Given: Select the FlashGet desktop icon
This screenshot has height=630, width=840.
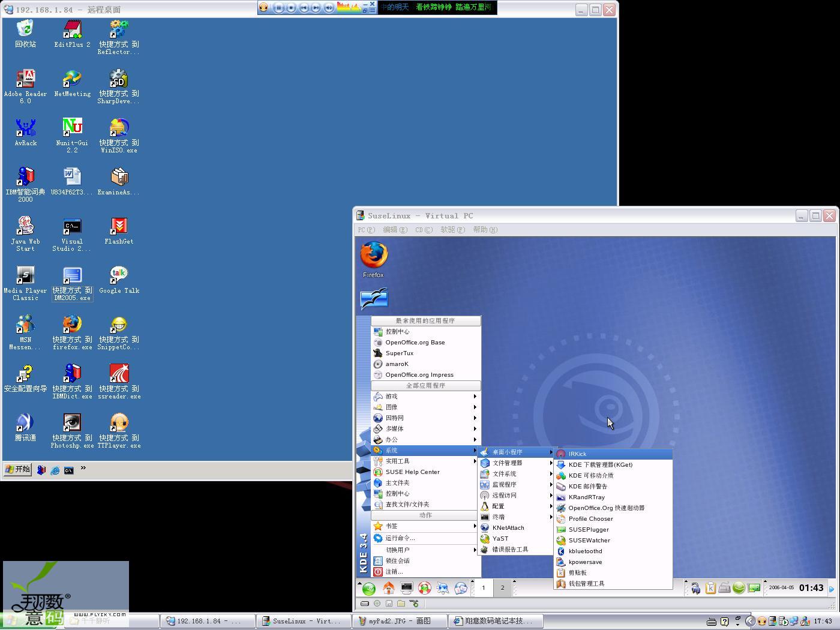Looking at the screenshot, I should (x=119, y=230).
